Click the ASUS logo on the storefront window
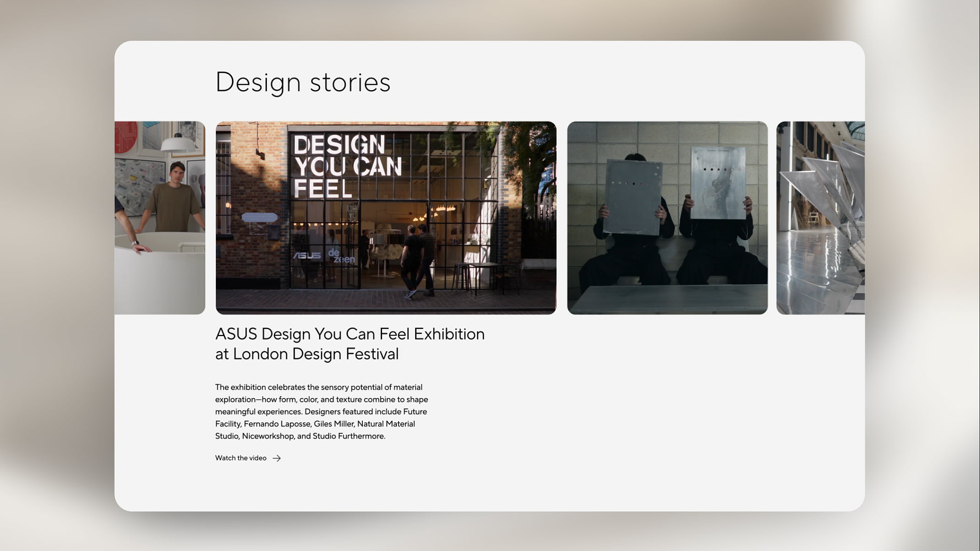 coord(307,255)
